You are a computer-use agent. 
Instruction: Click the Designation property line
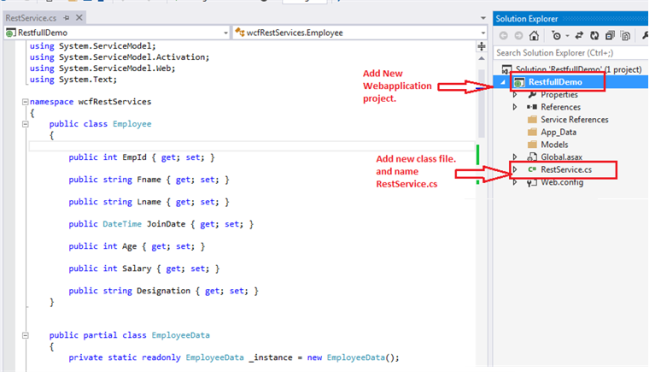pyautogui.click(x=163, y=291)
